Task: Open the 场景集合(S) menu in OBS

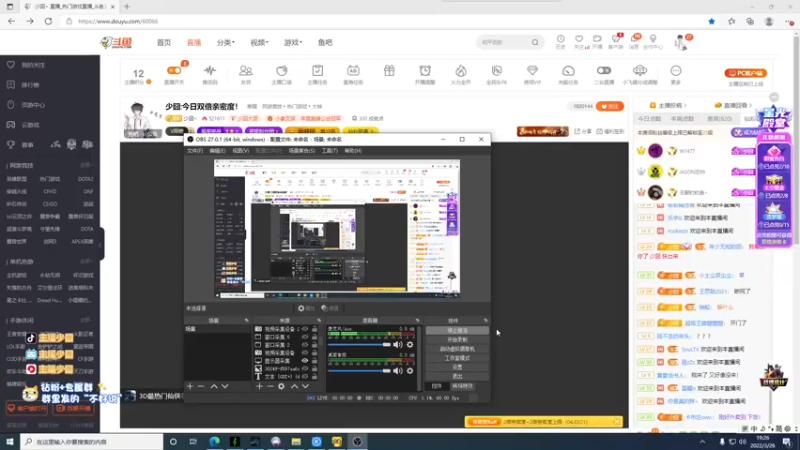Action: pyautogui.click(x=302, y=151)
